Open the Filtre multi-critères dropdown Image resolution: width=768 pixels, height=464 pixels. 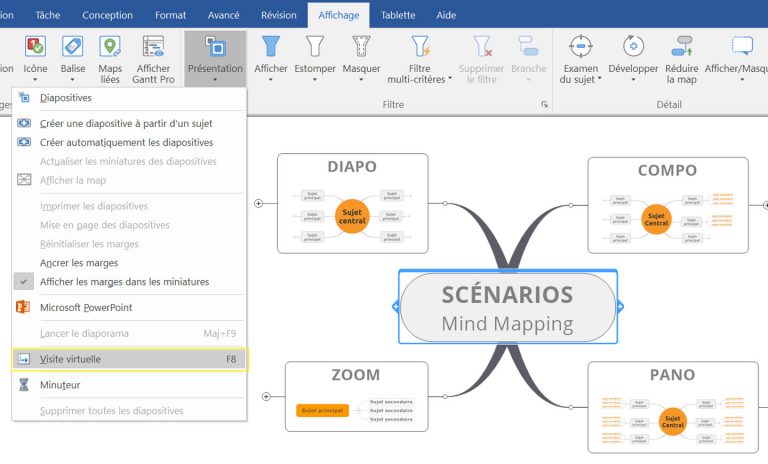pyautogui.click(x=420, y=62)
